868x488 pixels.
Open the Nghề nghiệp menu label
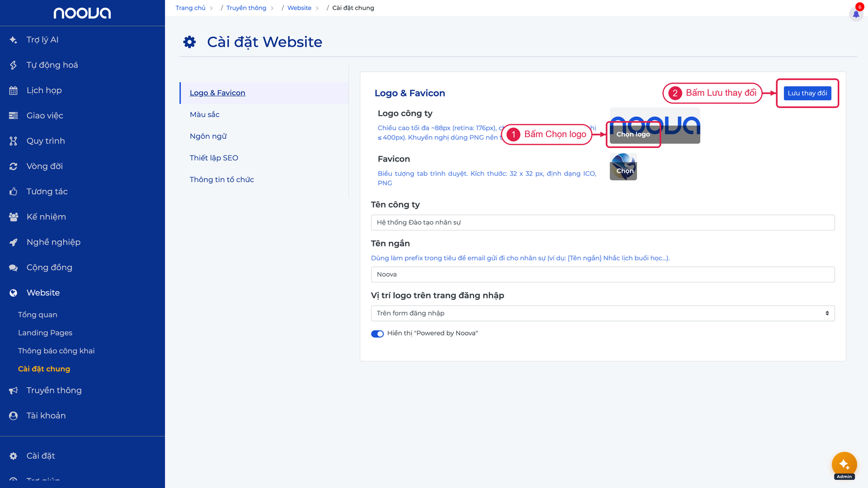(x=53, y=242)
